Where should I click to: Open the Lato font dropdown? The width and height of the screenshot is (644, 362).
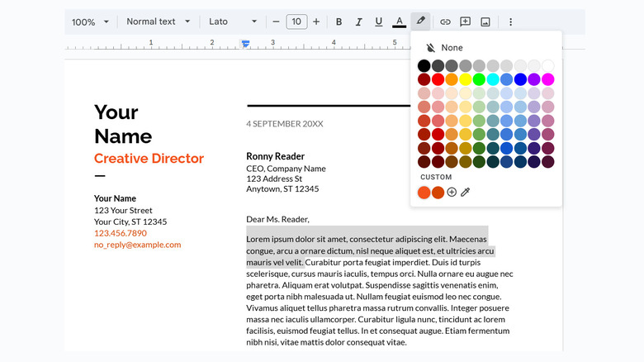point(232,21)
